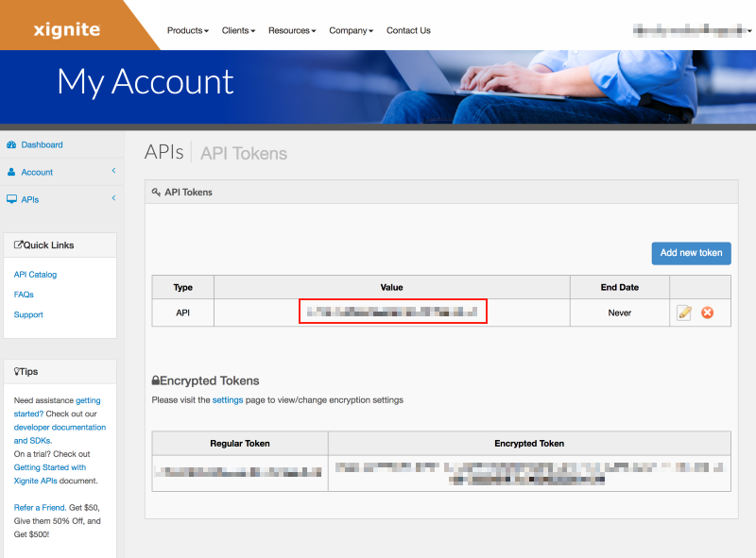This screenshot has height=558, width=756.
Task: Open the Support quick link
Action: point(28,314)
